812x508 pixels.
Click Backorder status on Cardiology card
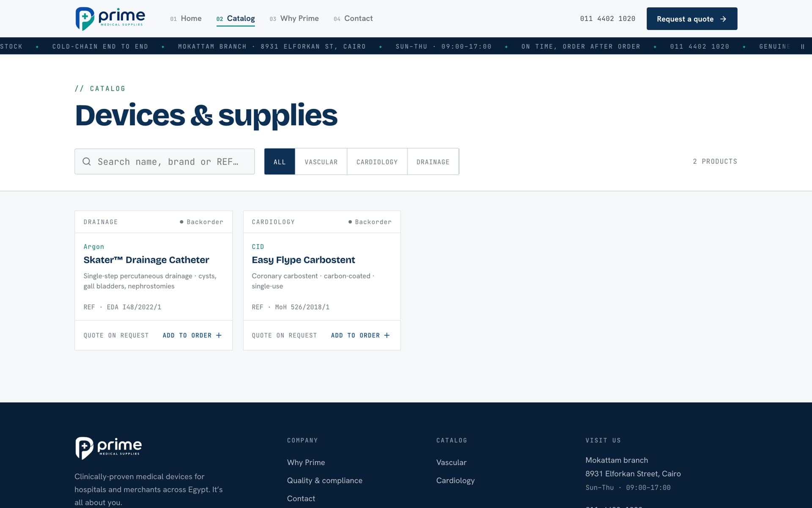pos(370,222)
